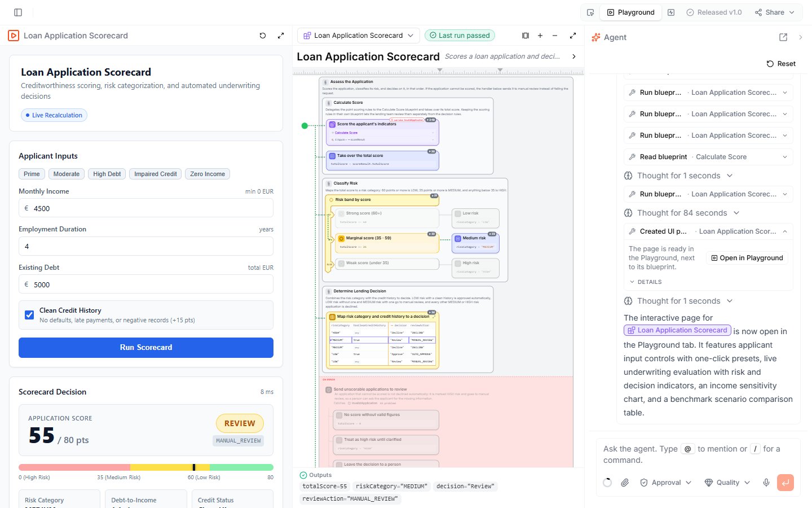Select the Zero Income preset
Screen dimensions: 812x508
(208, 174)
